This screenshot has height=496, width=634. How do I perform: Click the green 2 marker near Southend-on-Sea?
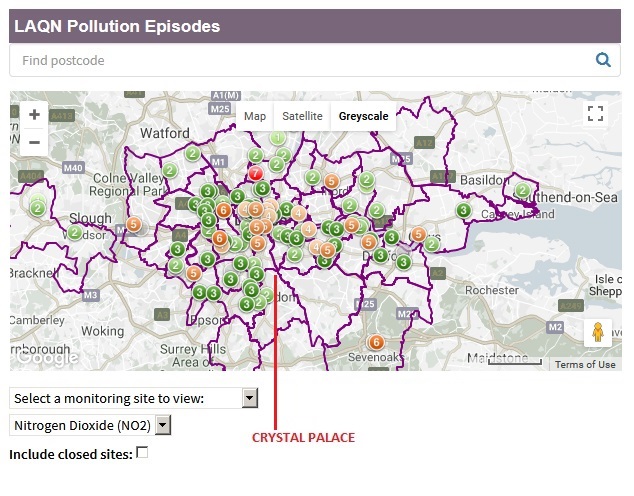pos(522,191)
